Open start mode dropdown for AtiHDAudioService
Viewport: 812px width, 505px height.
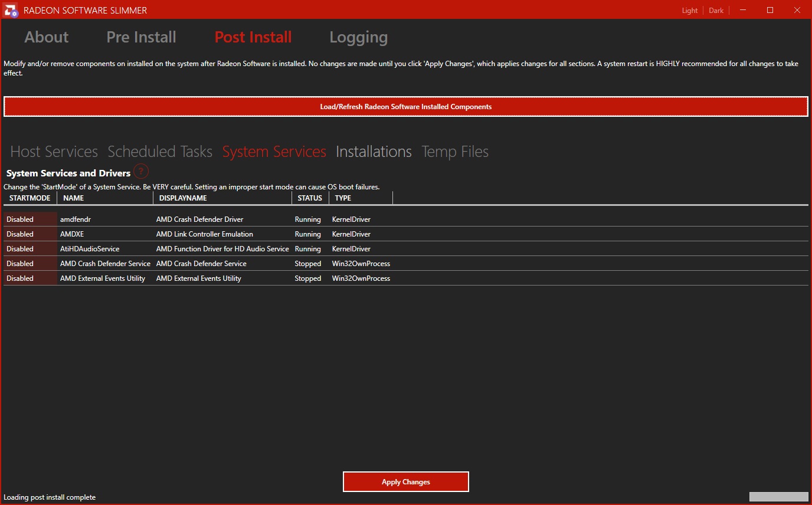point(30,249)
